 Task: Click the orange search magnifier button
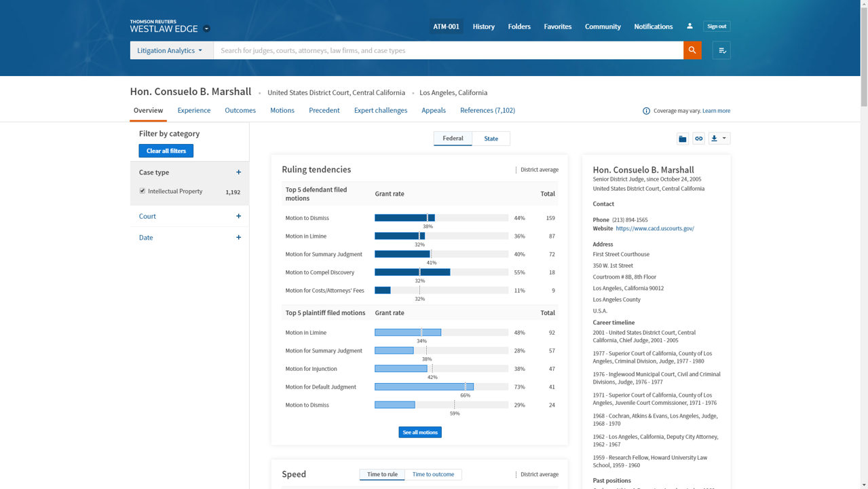point(692,50)
